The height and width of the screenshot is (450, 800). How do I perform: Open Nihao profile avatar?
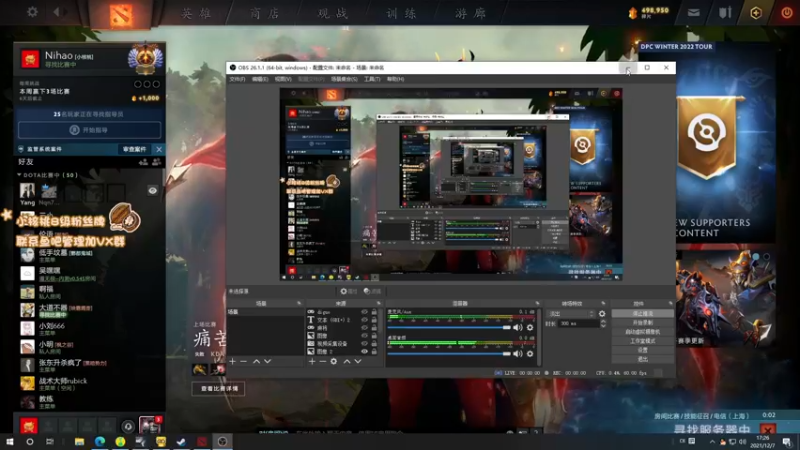(30, 59)
